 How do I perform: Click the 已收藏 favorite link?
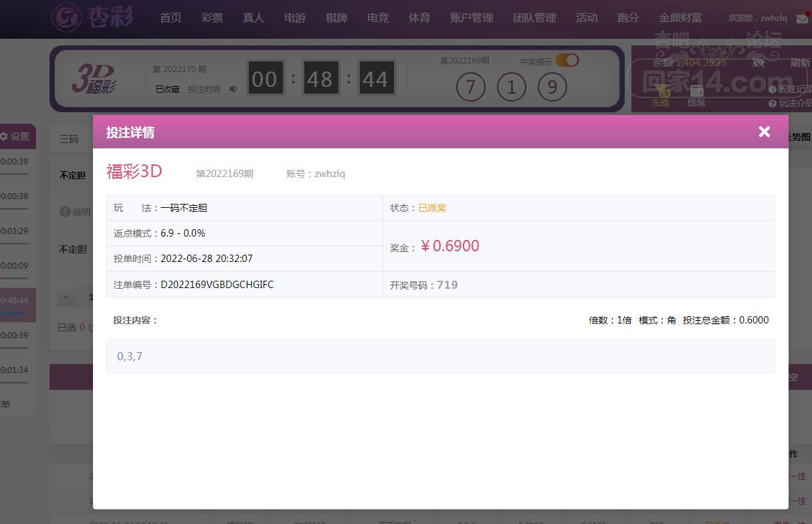167,89
